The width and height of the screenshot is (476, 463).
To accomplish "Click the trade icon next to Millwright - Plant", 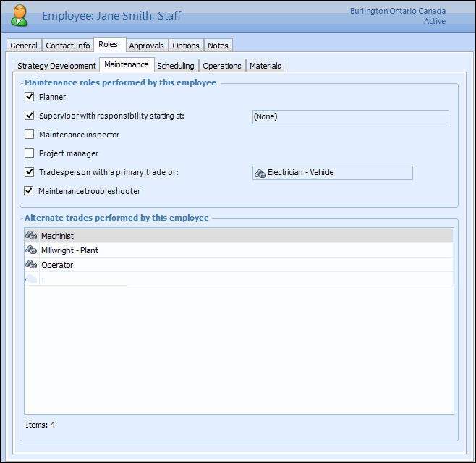I will tap(31, 250).
